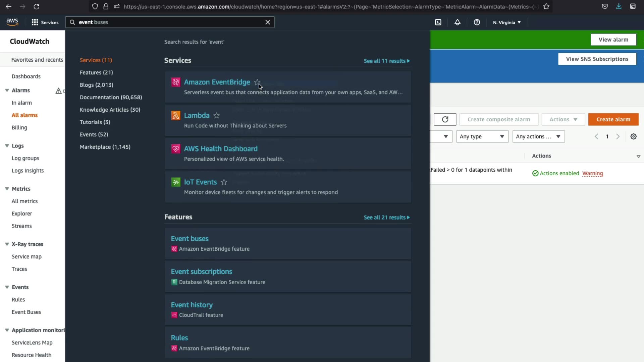The width and height of the screenshot is (644, 362).
Task: Favorite Amazon EventBridge with the star
Action: 257,82
